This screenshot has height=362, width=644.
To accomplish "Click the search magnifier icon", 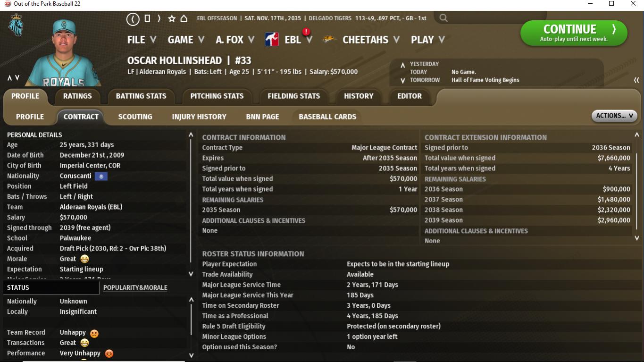I will [443, 18].
